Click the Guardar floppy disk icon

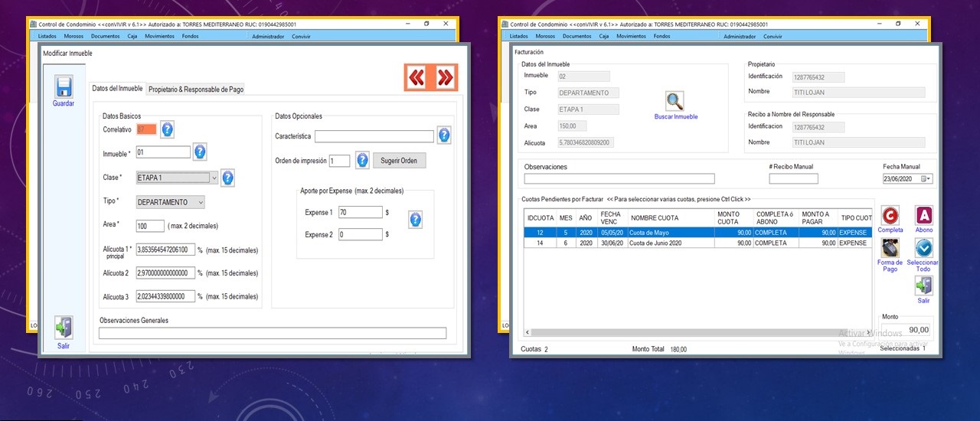[64, 86]
